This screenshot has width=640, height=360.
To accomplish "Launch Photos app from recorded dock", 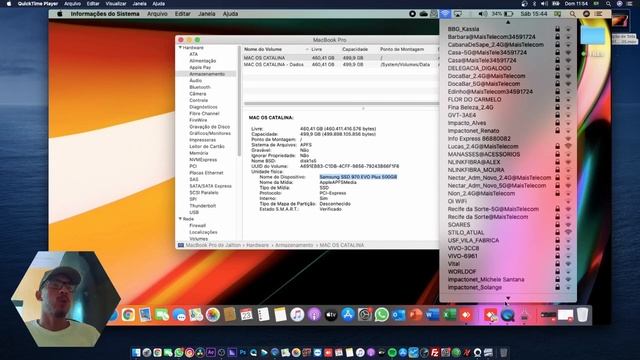I will point(213,315).
